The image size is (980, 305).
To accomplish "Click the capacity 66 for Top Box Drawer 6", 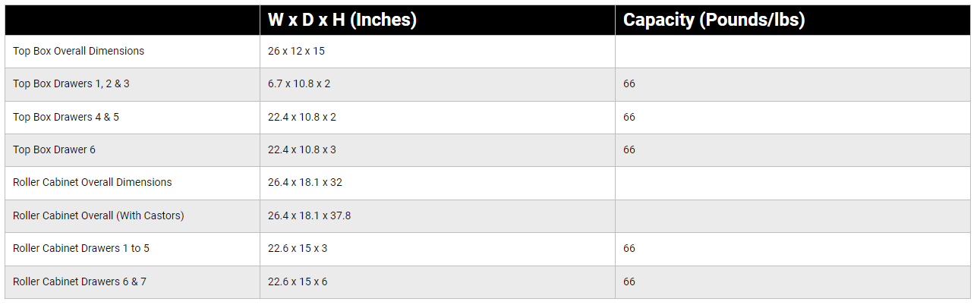I will pos(629,150).
